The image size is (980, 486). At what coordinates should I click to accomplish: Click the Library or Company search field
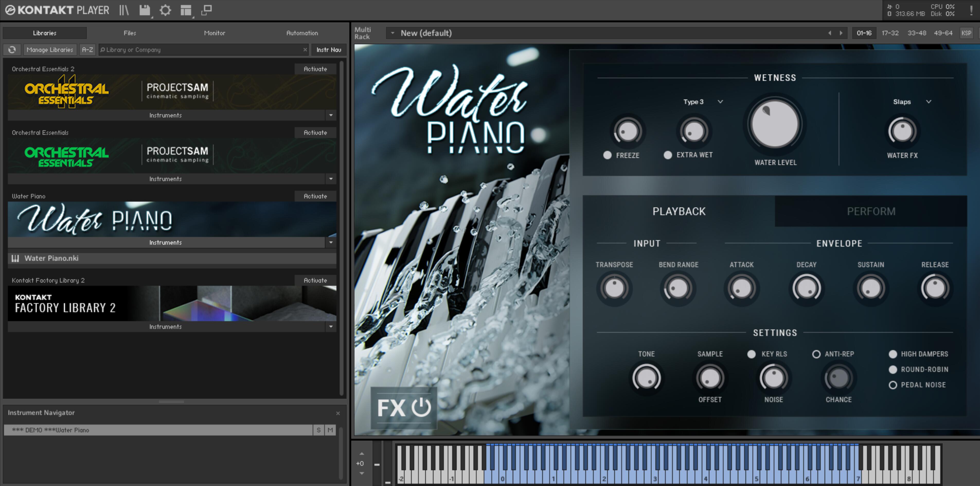click(x=203, y=50)
